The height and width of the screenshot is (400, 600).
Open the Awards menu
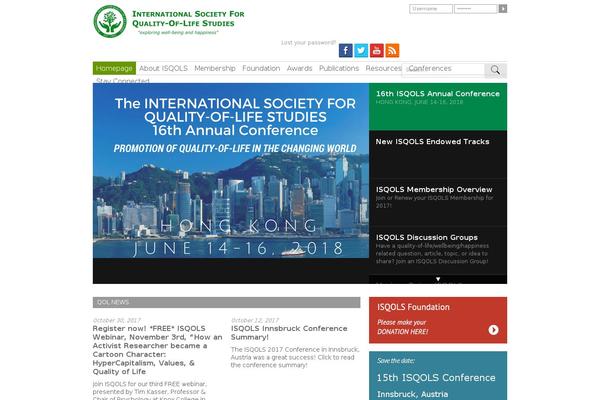tap(299, 68)
